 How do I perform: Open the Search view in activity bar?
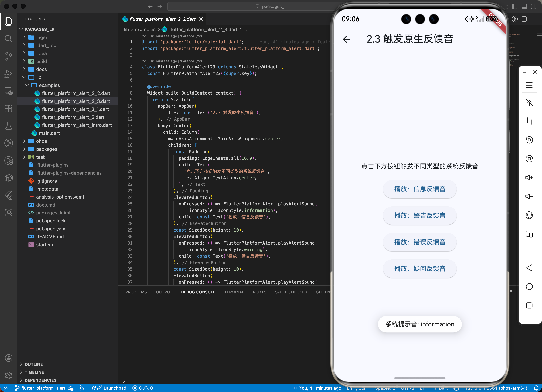click(9, 38)
